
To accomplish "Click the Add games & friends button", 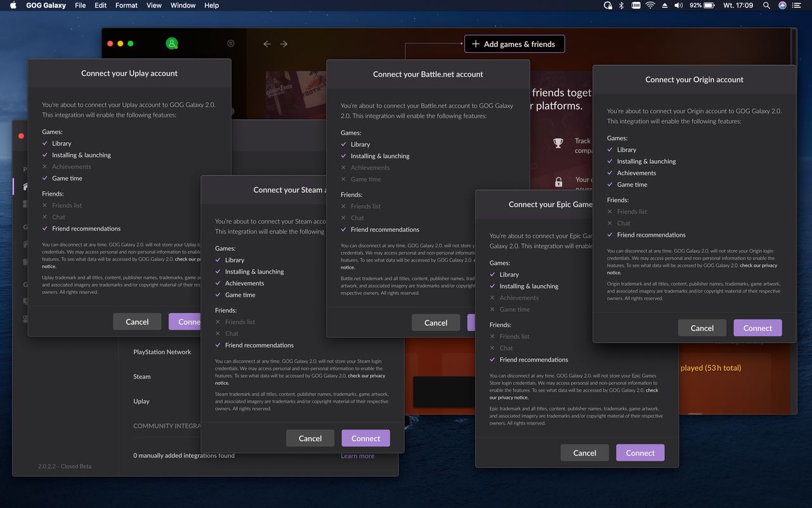I will 514,44.
